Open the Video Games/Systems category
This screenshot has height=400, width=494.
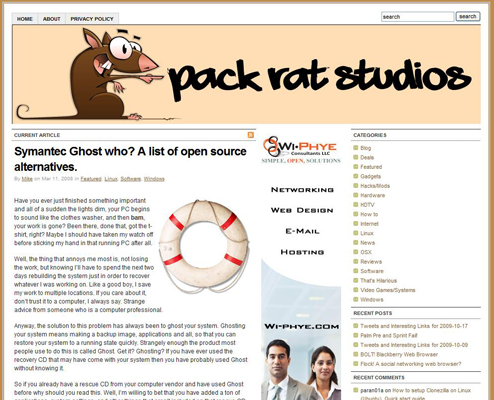(388, 290)
